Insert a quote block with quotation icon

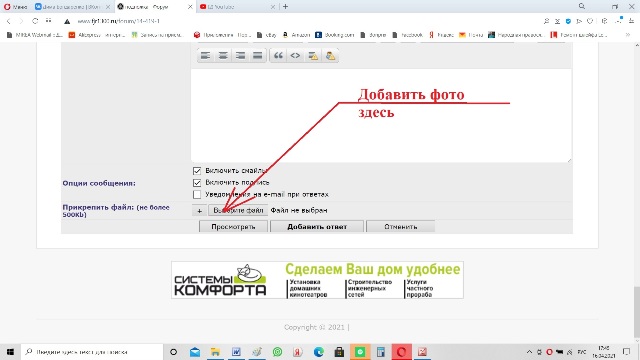(278, 56)
